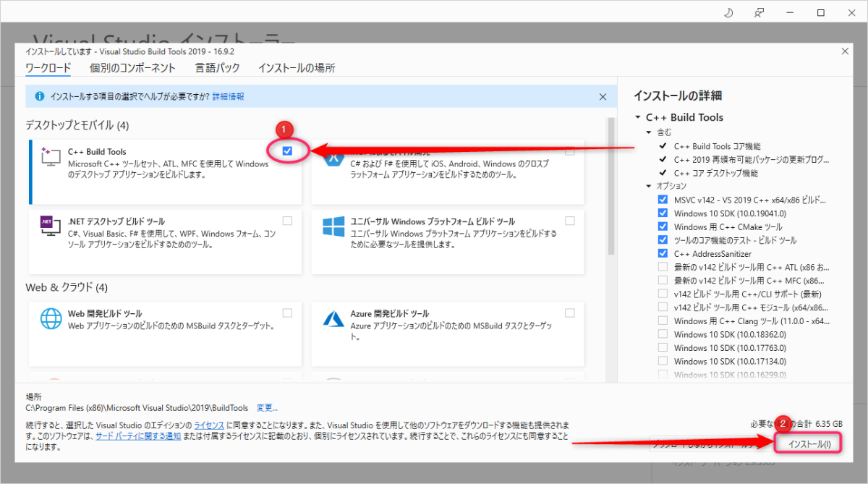
Task: Click the インストールの詳細 heading
Action: [x=678, y=95]
